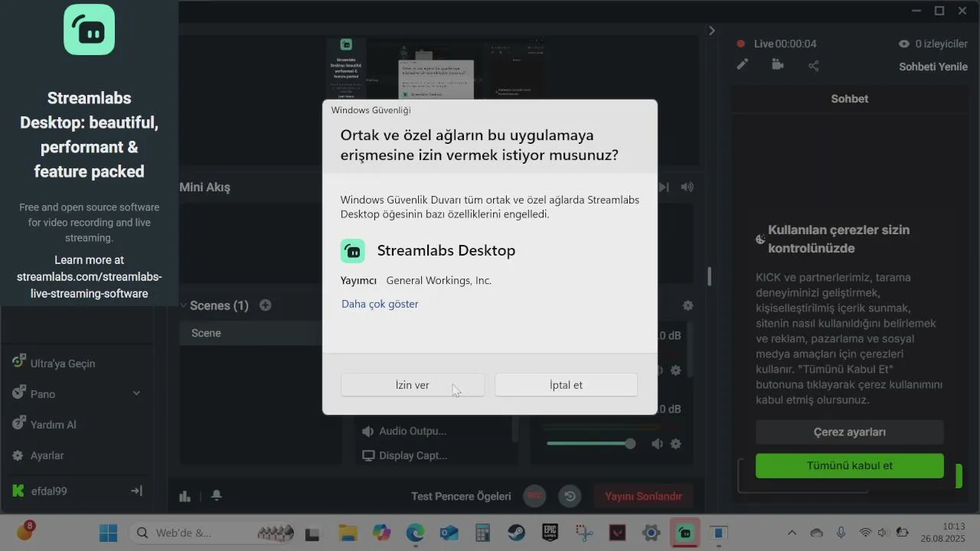Open Copilot from the taskbar
This screenshot has width=980, height=551.
381,533
